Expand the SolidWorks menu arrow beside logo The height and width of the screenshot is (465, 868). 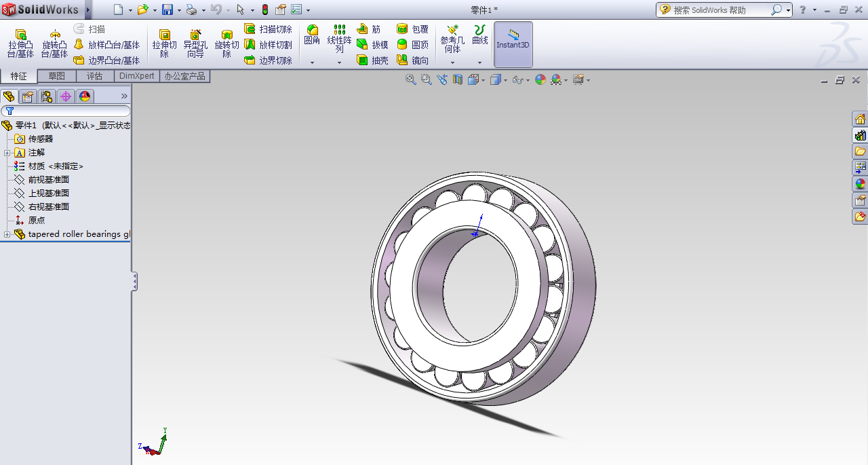(x=88, y=10)
